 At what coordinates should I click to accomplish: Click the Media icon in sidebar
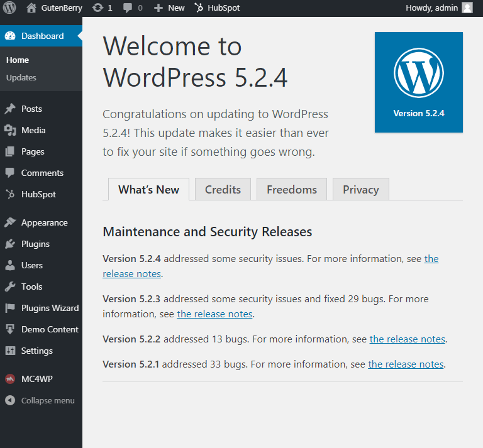point(10,130)
